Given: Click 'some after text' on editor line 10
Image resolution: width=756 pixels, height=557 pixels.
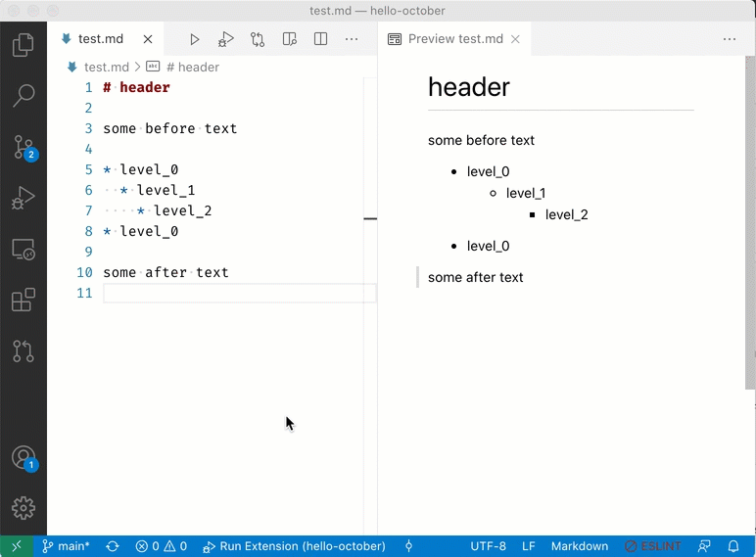Looking at the screenshot, I should [x=165, y=273].
